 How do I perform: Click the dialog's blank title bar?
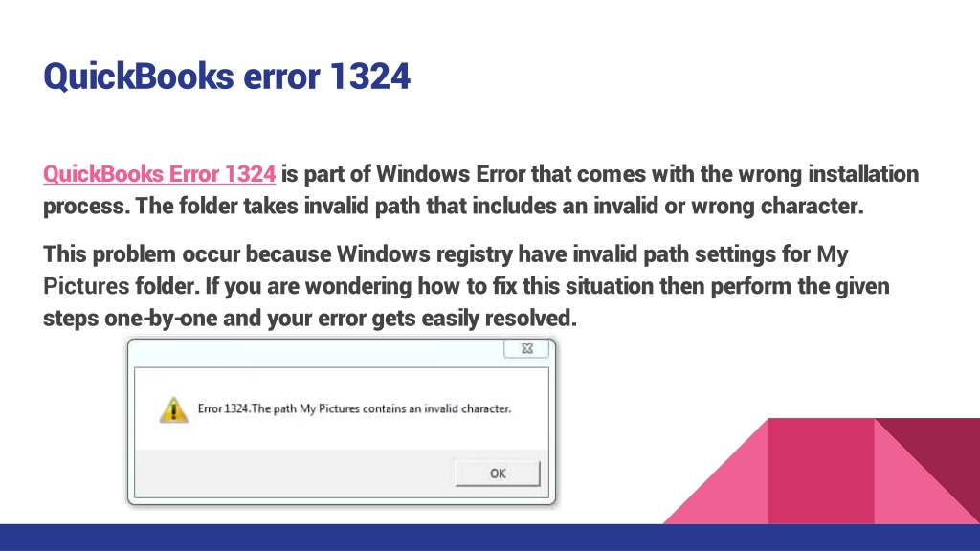tap(316, 352)
